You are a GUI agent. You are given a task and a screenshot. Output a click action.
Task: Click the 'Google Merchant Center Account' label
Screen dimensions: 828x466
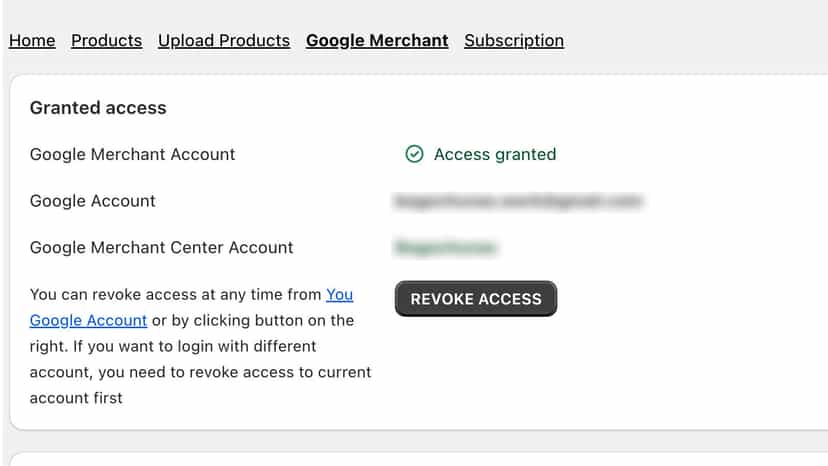click(x=161, y=247)
